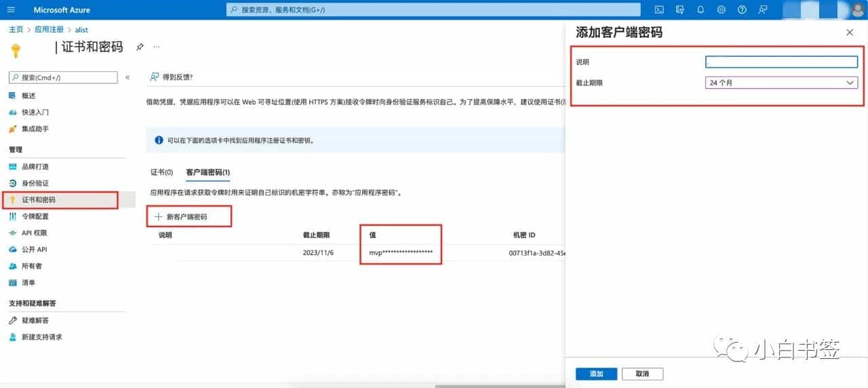Switch to the 证书(0) tab

pyautogui.click(x=161, y=172)
